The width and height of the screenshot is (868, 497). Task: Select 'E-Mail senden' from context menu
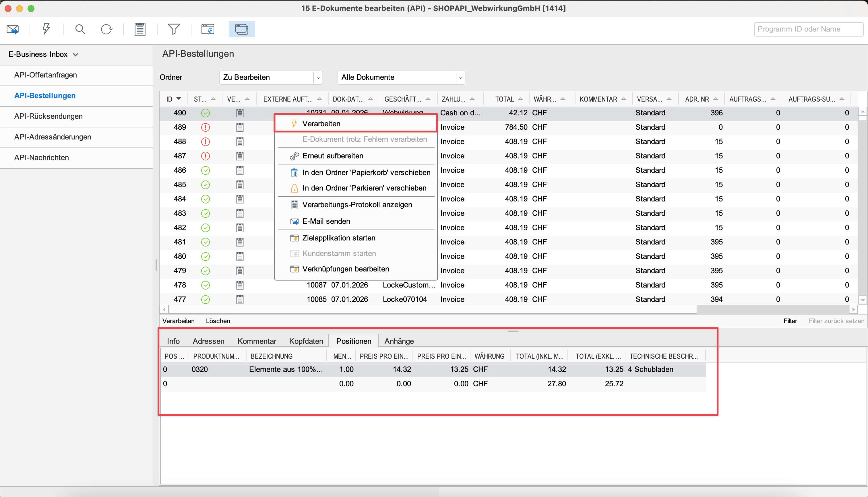coord(326,222)
